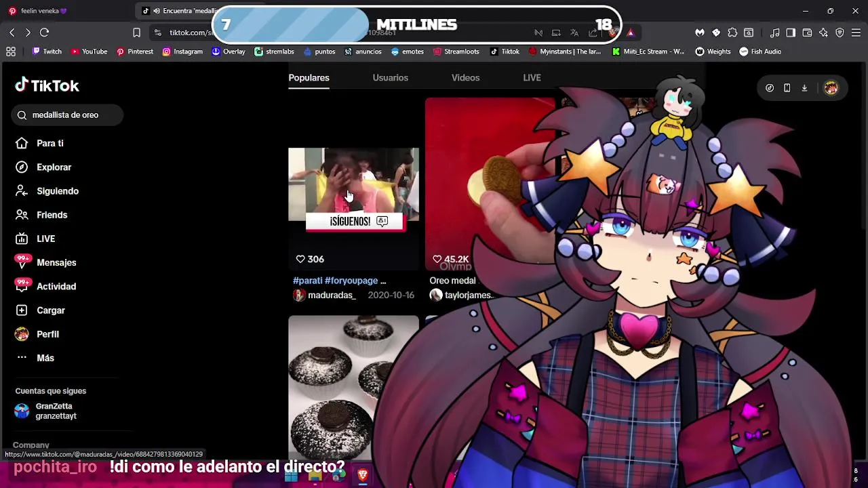Click the Brave icon in taskbar
Viewport: 868px width, 488px height.
click(x=362, y=476)
